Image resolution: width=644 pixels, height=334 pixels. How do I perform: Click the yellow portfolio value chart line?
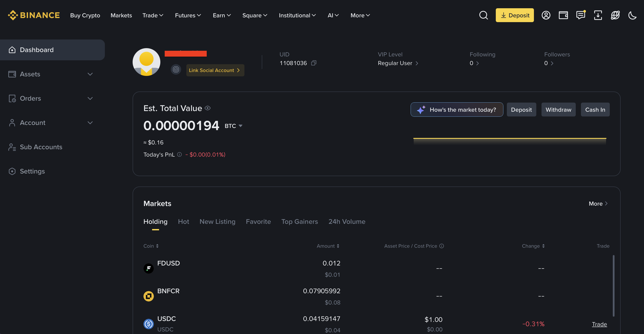(x=510, y=138)
